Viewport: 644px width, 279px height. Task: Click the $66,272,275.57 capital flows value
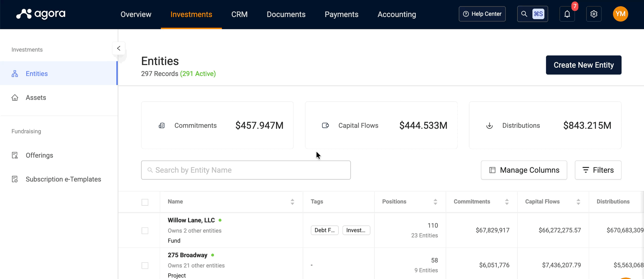tap(560, 230)
